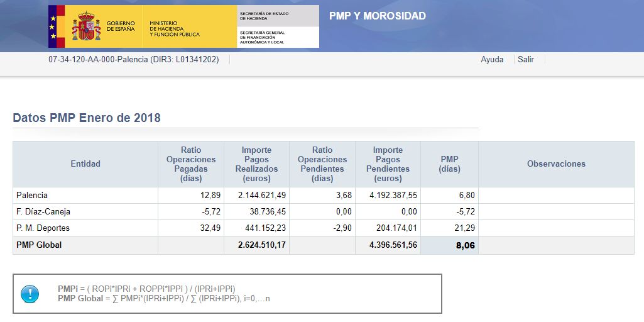Click the Observaciones column header

coord(556,164)
